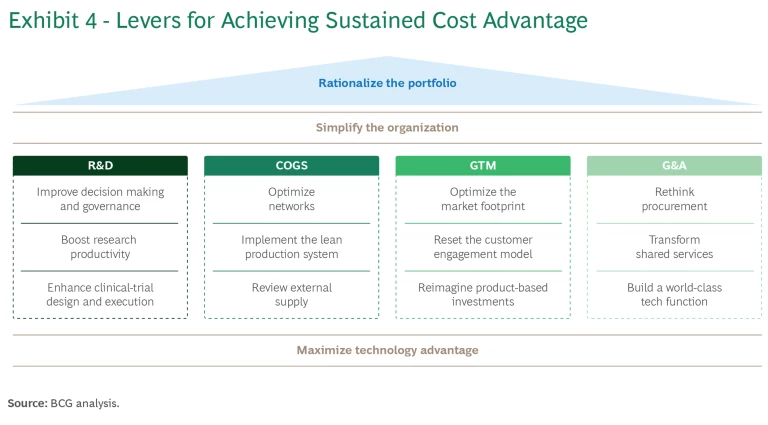Select Boost research productivity item

click(100, 247)
